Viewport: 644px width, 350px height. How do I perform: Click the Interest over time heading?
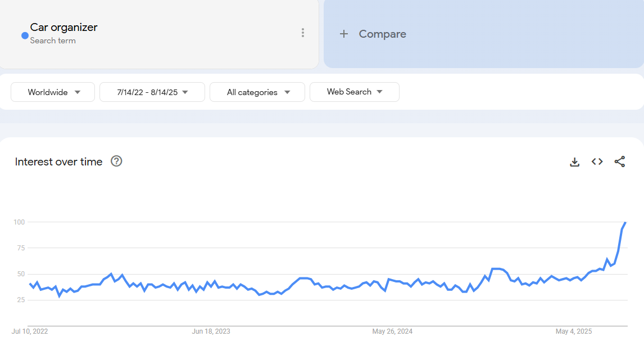point(58,162)
